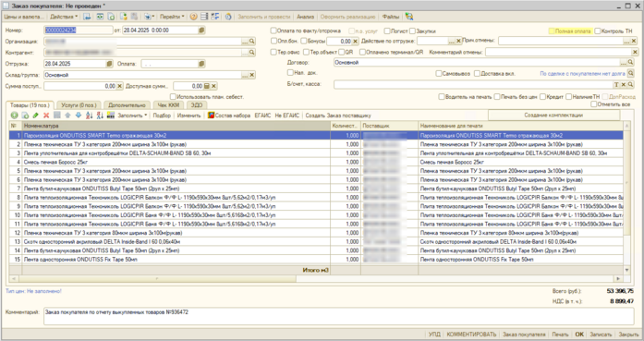Open the Чек ККМ tab

click(x=168, y=105)
